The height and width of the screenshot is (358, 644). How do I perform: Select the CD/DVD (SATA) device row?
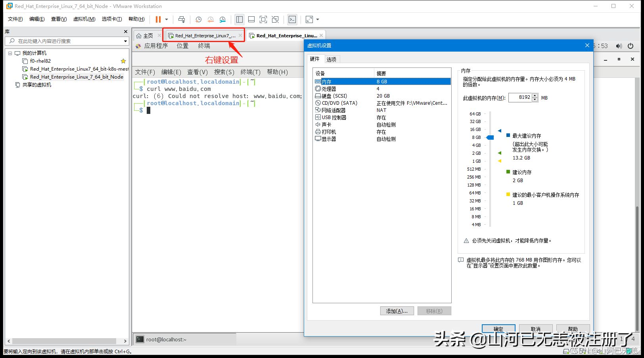[382, 103]
